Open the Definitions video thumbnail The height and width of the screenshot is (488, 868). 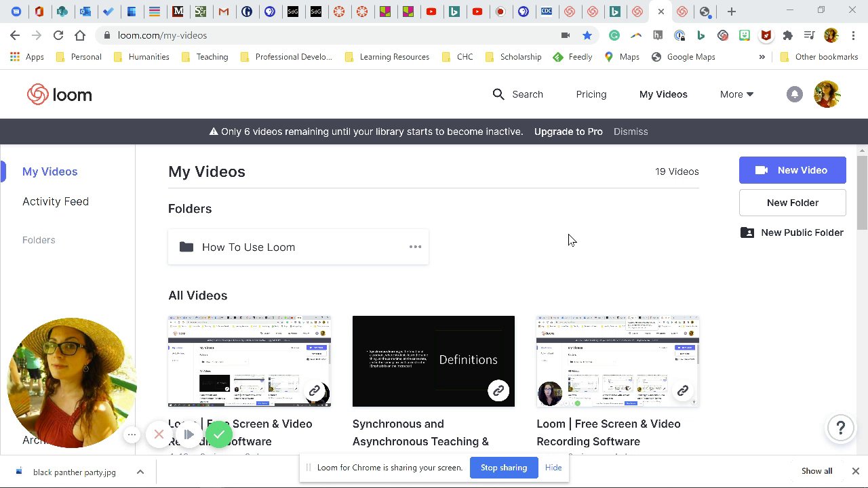[x=433, y=361]
